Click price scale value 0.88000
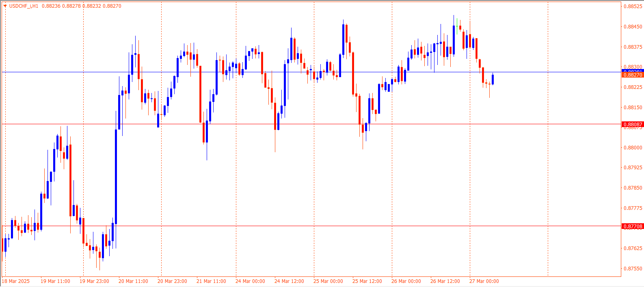Screen dimensions: 644x287 point(633,148)
